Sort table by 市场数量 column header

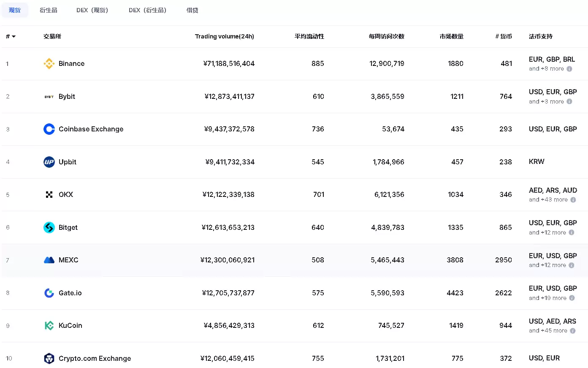click(x=451, y=36)
